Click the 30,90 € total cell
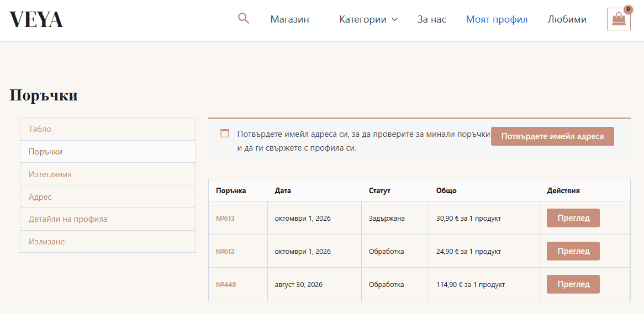Viewport: 644px width, 314px height. (484, 218)
